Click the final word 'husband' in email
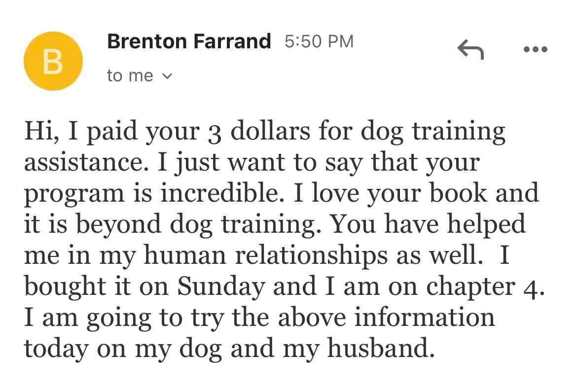Screen dimensions: 577x392 point(378,349)
